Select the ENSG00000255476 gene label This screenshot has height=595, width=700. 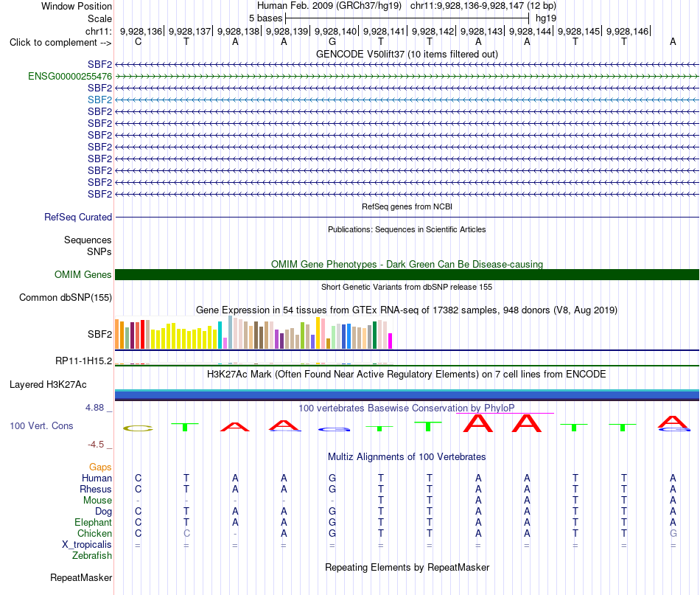70,77
